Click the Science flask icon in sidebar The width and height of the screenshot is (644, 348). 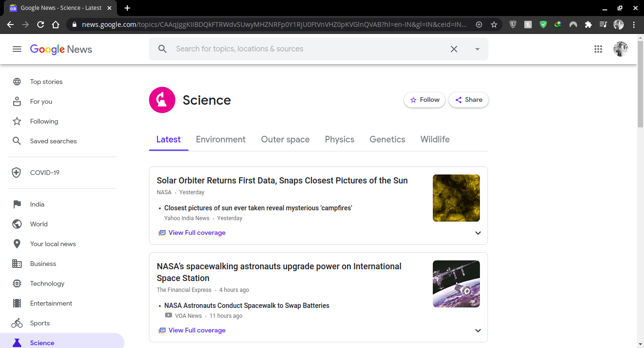17,343
